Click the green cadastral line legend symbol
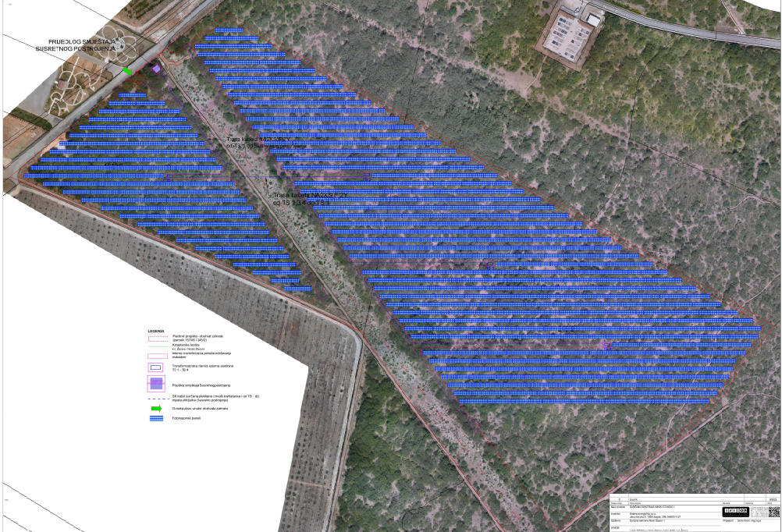 click(157, 346)
